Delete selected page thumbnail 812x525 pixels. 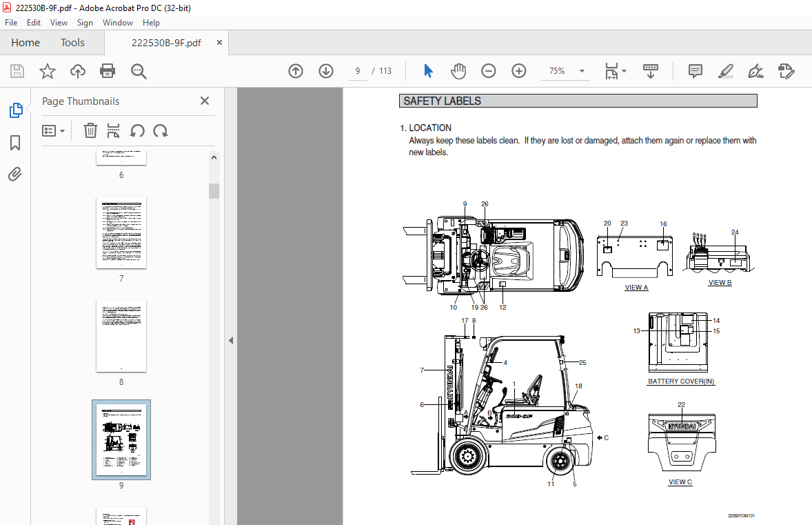pos(90,130)
